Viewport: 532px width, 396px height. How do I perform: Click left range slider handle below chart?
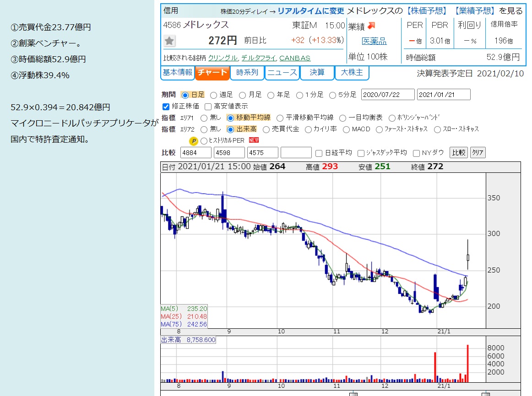[353, 394]
